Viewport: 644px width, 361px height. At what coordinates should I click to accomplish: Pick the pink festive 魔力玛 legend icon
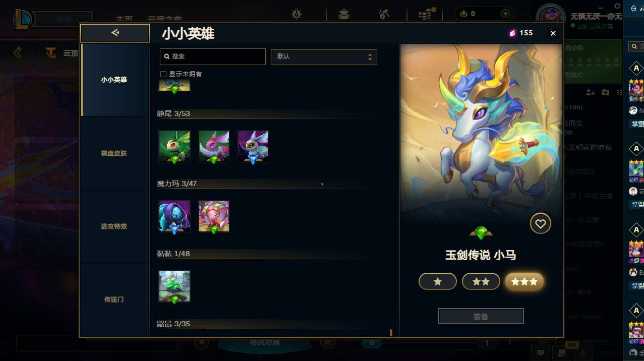point(214,216)
